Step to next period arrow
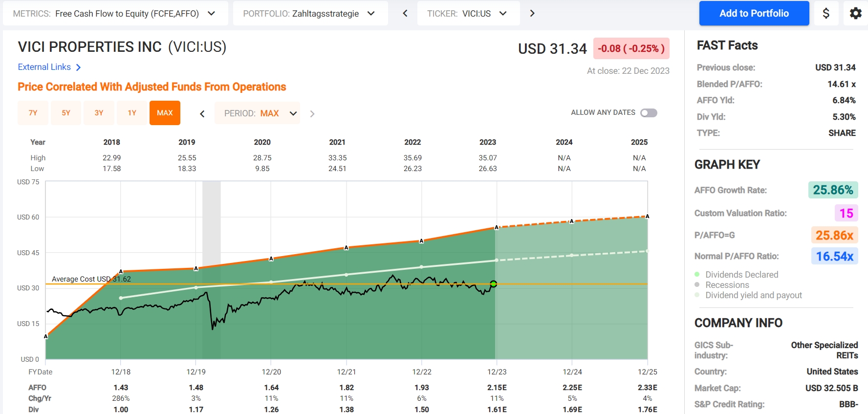The width and height of the screenshot is (868, 414). (x=312, y=113)
